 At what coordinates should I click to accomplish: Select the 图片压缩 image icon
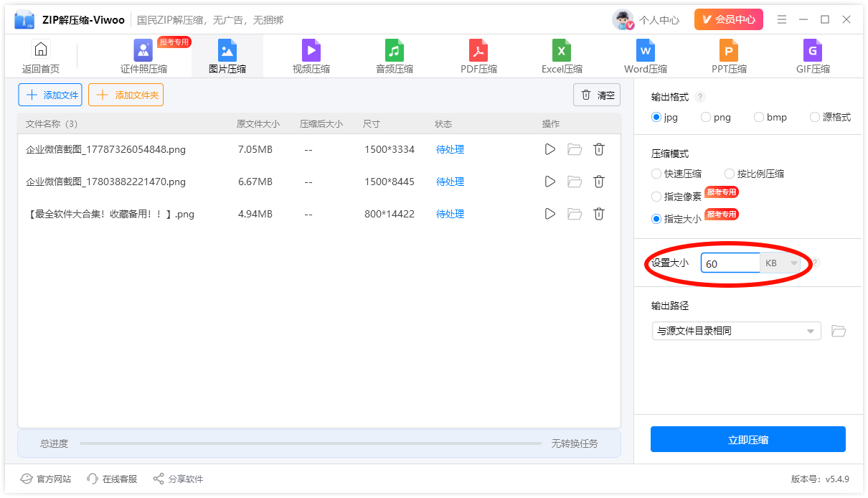pyautogui.click(x=227, y=50)
